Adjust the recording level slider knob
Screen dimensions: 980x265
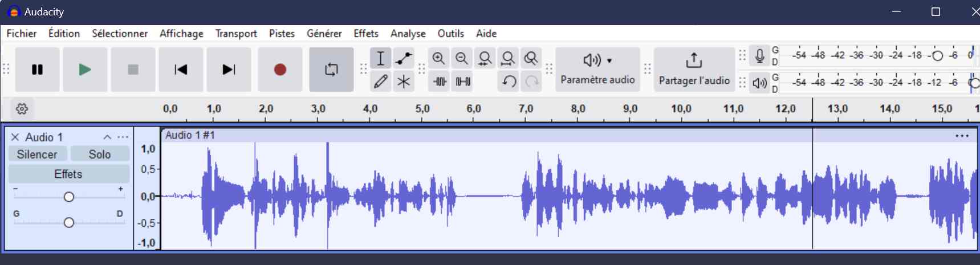pos(937,56)
